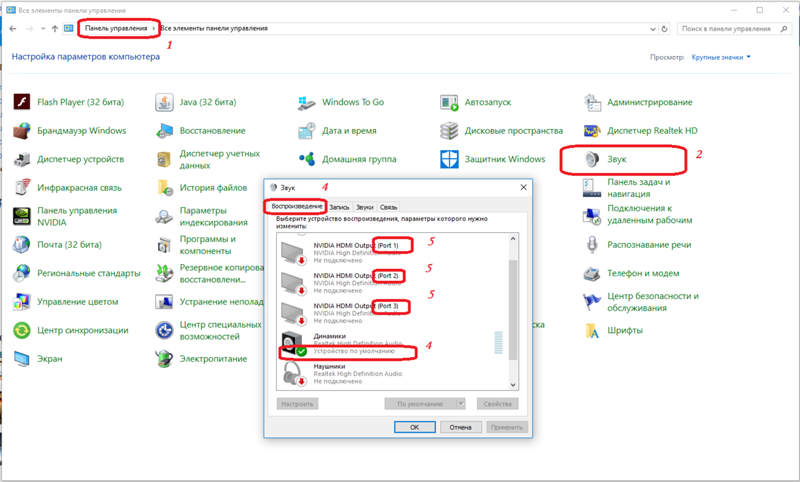The height and width of the screenshot is (482, 800).
Task: Click the Up navigation arrow
Action: 55,29
